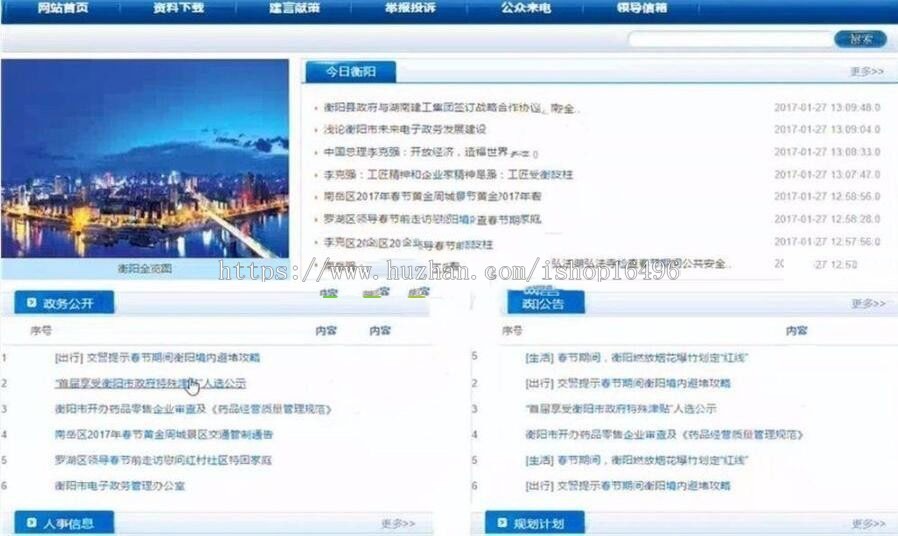Click timestamp 2017-01-27 13:07:47.0
This screenshot has height=536, width=898.
tap(827, 174)
